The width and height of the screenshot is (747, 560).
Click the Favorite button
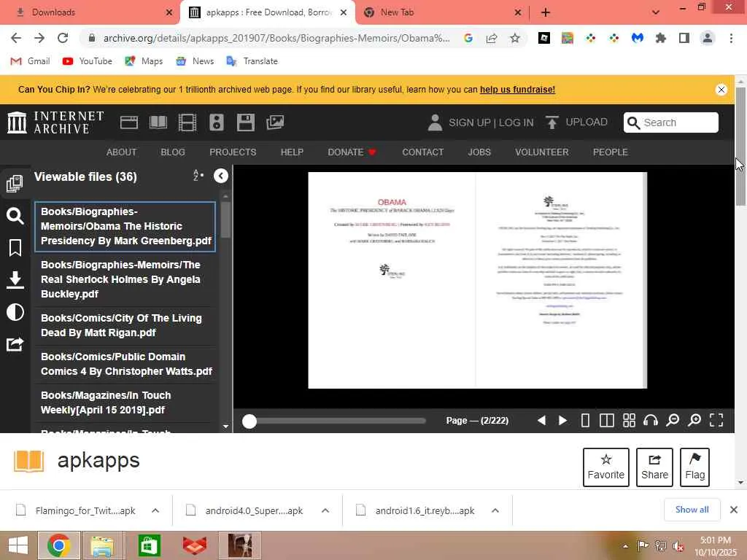606,467
